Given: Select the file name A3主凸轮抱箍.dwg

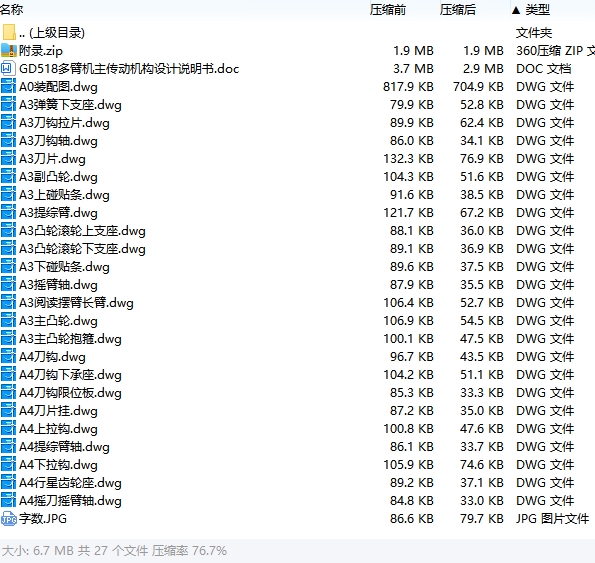Looking at the screenshot, I should tap(70, 339).
